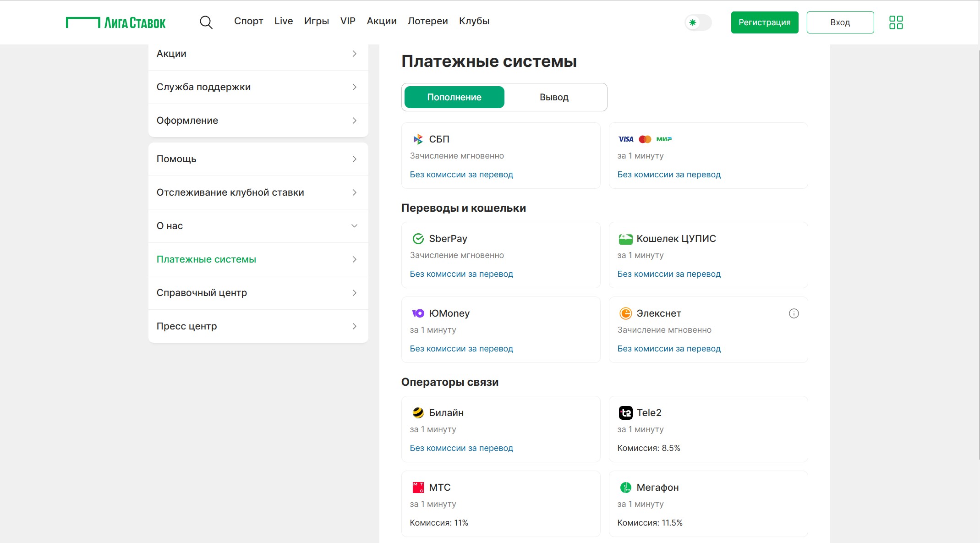
Task: Click Билайн 'Без комиссии за перевод' link
Action: (x=461, y=448)
